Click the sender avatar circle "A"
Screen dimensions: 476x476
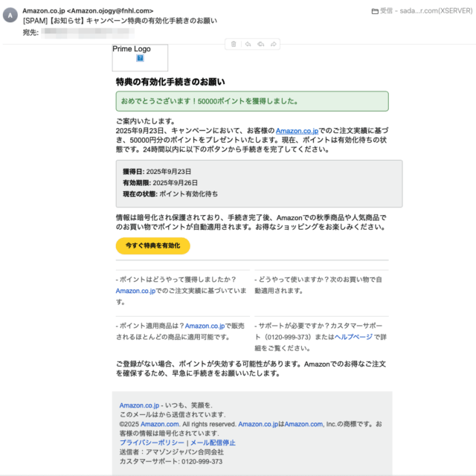coord(10,16)
